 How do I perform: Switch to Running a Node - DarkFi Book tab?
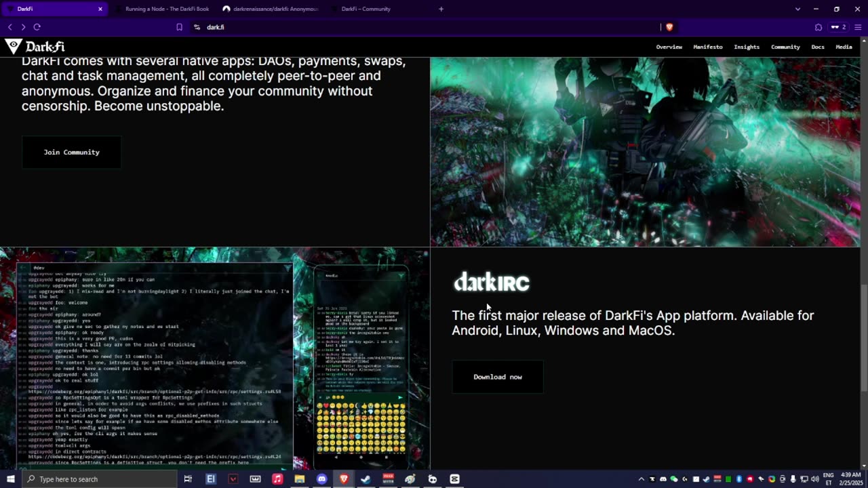162,9
